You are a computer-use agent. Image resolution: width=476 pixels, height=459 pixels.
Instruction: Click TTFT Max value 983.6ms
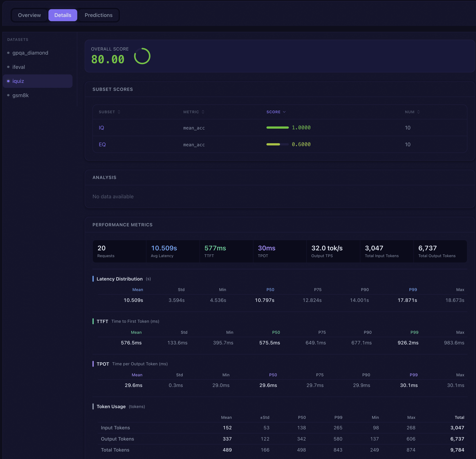click(454, 343)
